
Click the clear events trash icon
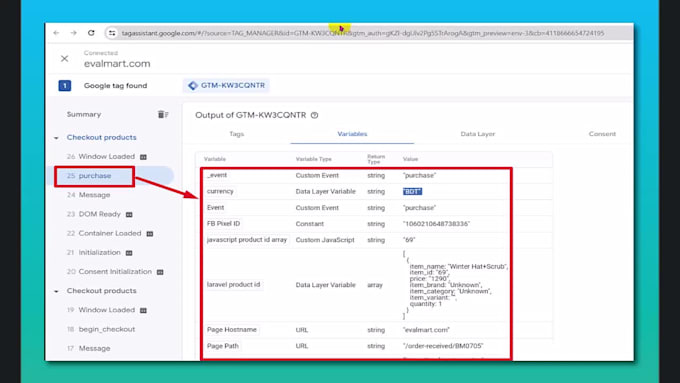163,114
